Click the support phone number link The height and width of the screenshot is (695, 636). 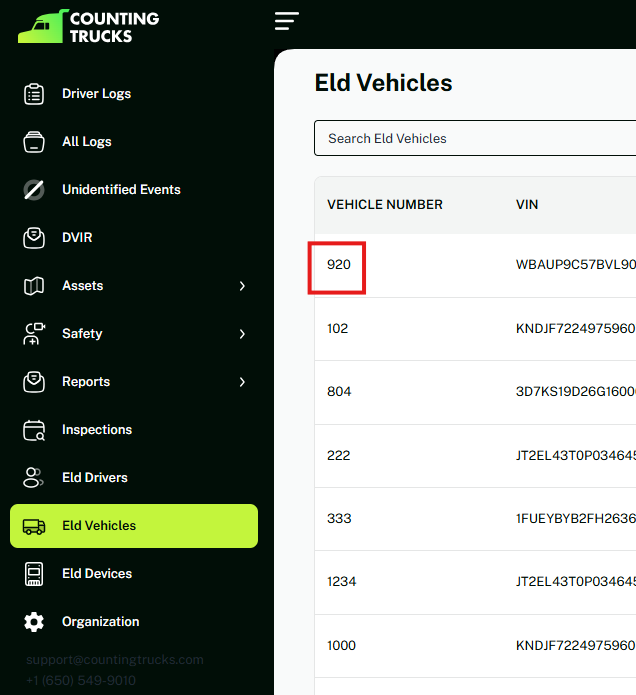(x=81, y=681)
